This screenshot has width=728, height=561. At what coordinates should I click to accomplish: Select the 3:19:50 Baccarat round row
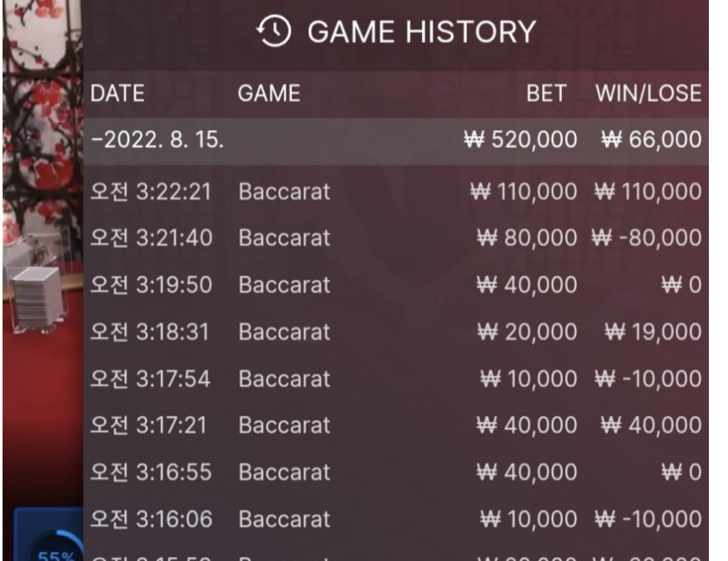(396, 285)
